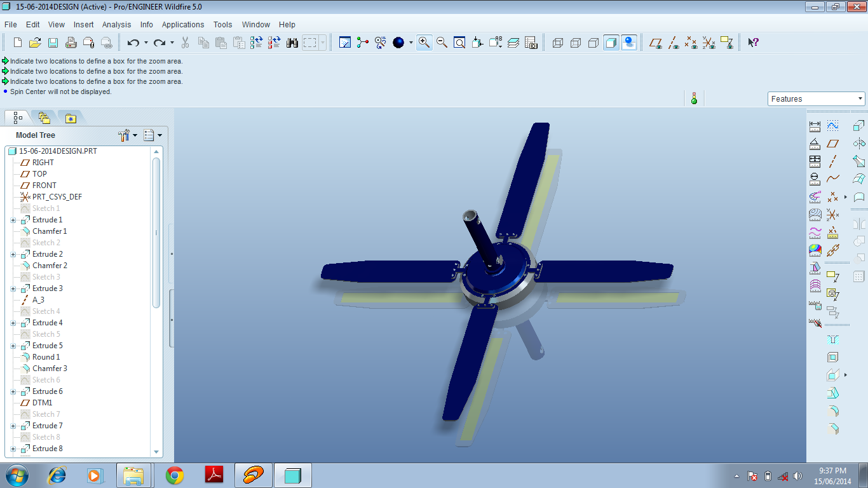Image resolution: width=868 pixels, height=488 pixels.
Task: Open the layers icon in the toolbar
Action: pos(513,43)
